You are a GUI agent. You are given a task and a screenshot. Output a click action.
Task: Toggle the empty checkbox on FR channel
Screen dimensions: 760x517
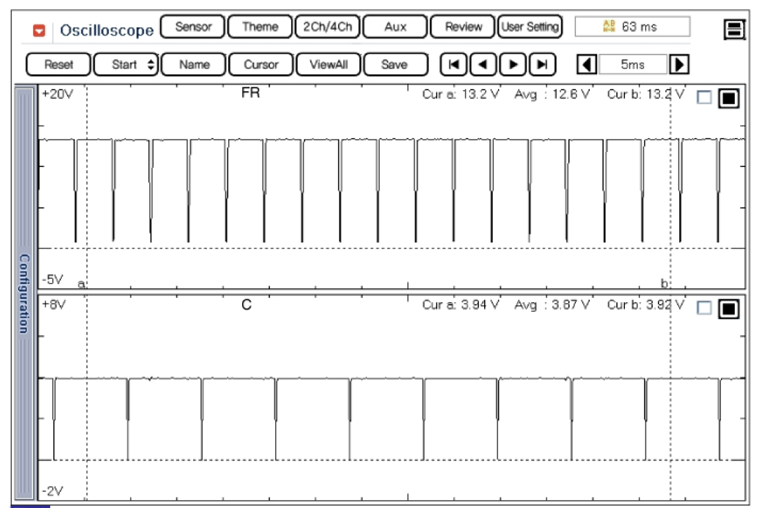(x=704, y=98)
